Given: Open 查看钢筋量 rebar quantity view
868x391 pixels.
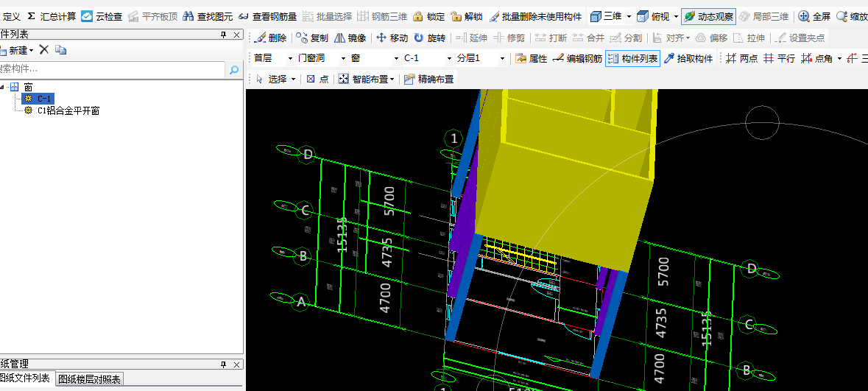Looking at the screenshot, I should (267, 17).
